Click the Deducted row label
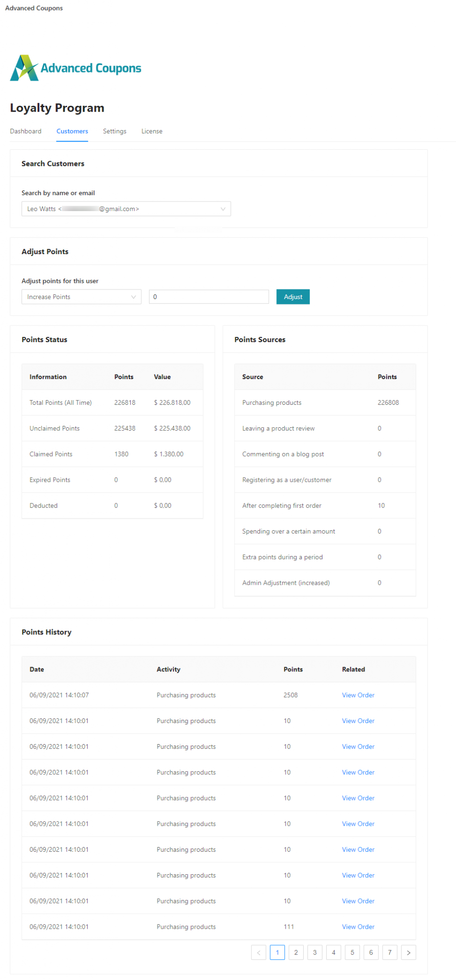The image size is (456, 980). [x=44, y=505]
